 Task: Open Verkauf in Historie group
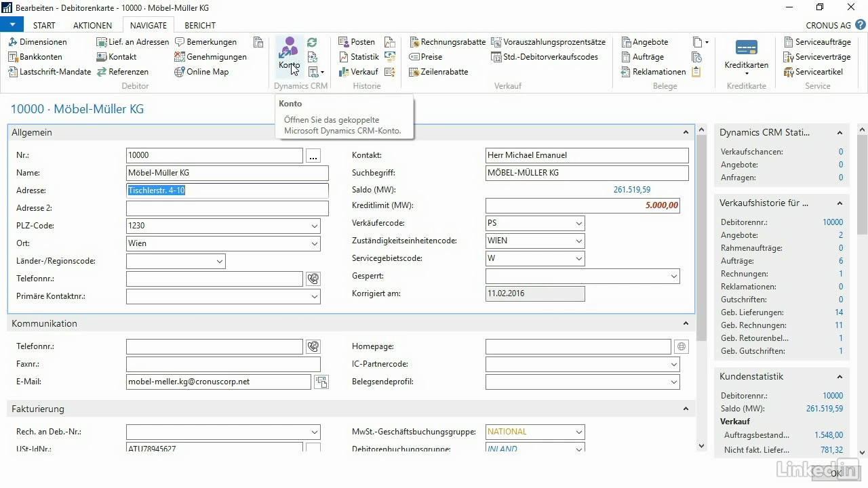point(358,72)
